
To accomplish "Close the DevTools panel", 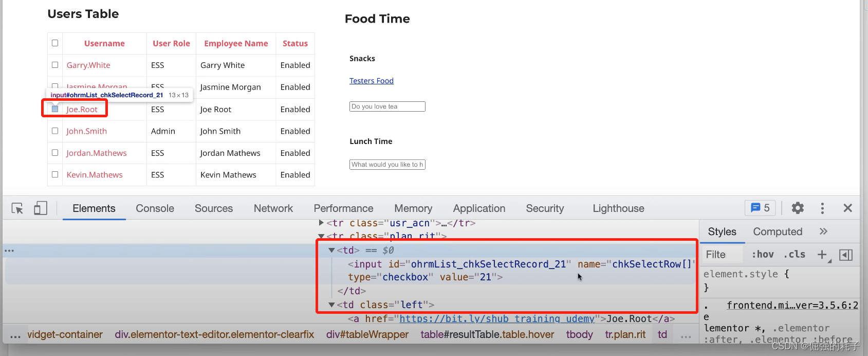I will (848, 208).
